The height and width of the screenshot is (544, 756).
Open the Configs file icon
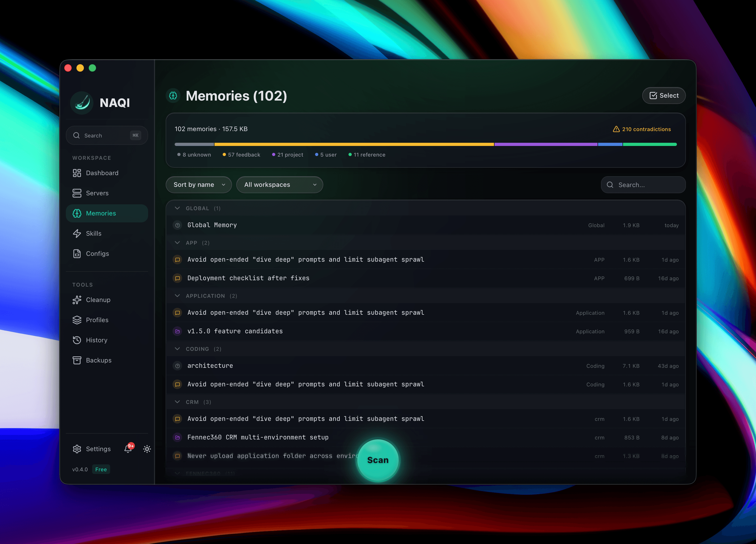pyautogui.click(x=77, y=253)
